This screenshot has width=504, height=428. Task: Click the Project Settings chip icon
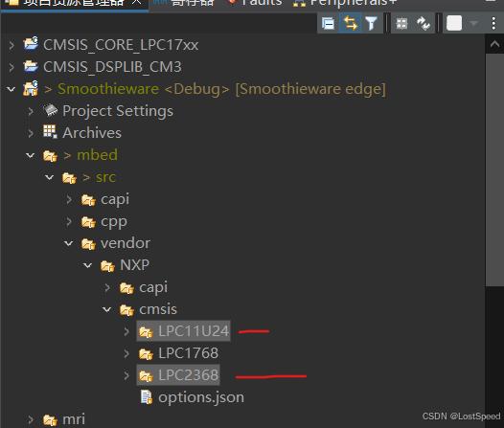(x=50, y=110)
